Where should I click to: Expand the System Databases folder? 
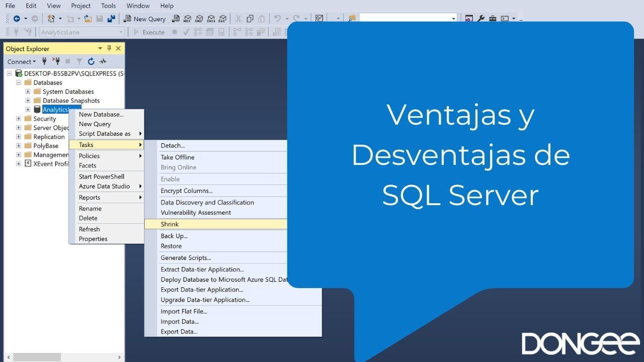pyautogui.click(x=28, y=92)
